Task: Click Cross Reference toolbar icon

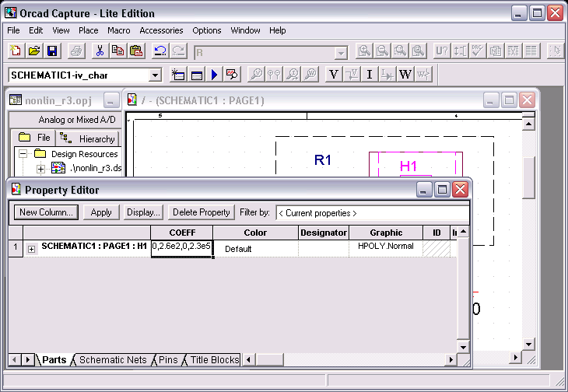Action: [514, 51]
